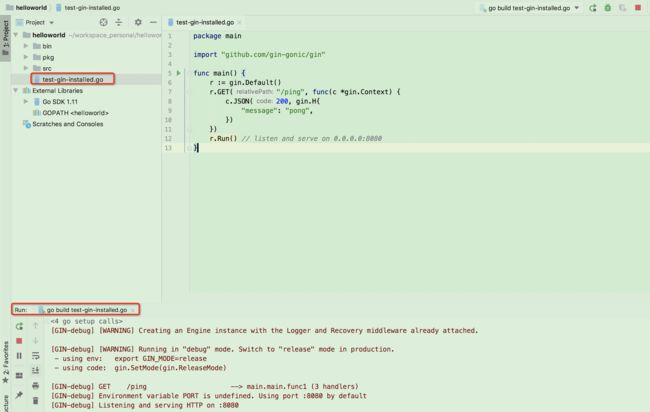Click 'Listening and serving HTTP on :8080' output

(x=145, y=405)
